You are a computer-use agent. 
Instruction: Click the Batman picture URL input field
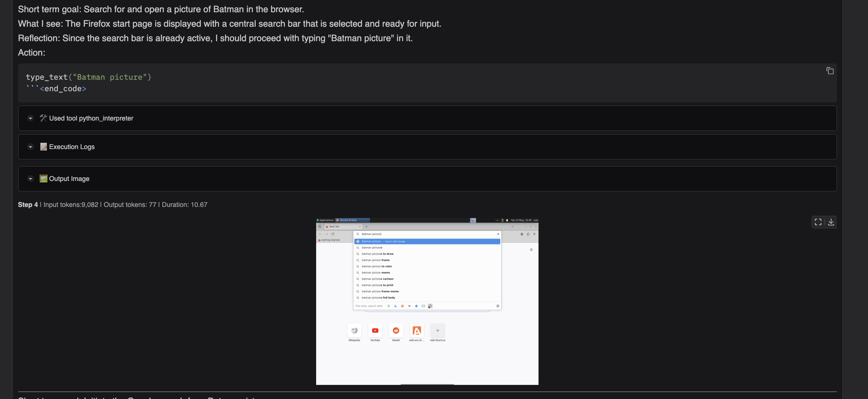pyautogui.click(x=426, y=234)
